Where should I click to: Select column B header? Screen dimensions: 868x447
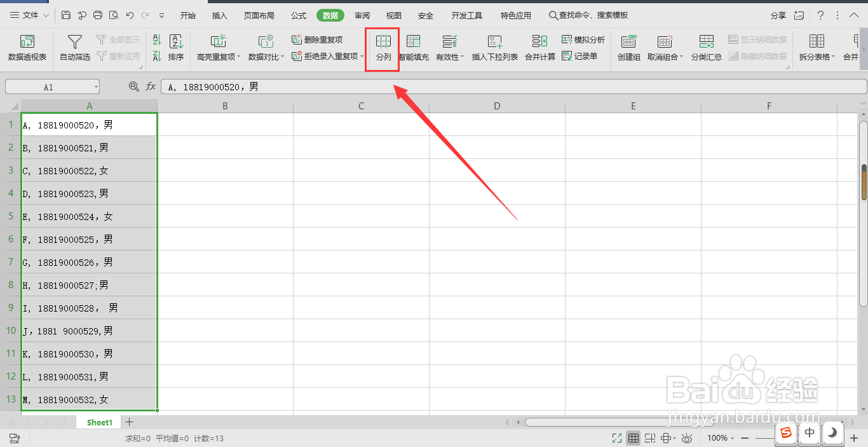[225, 106]
